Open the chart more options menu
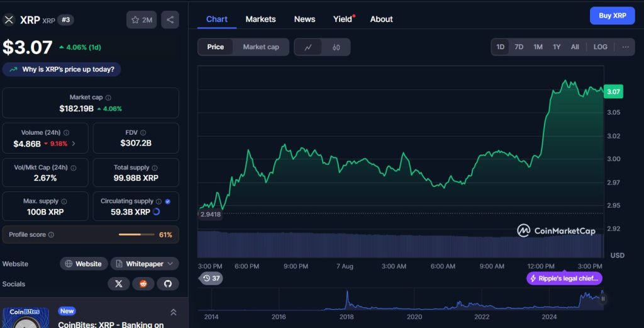The image size is (644, 328). pos(625,47)
